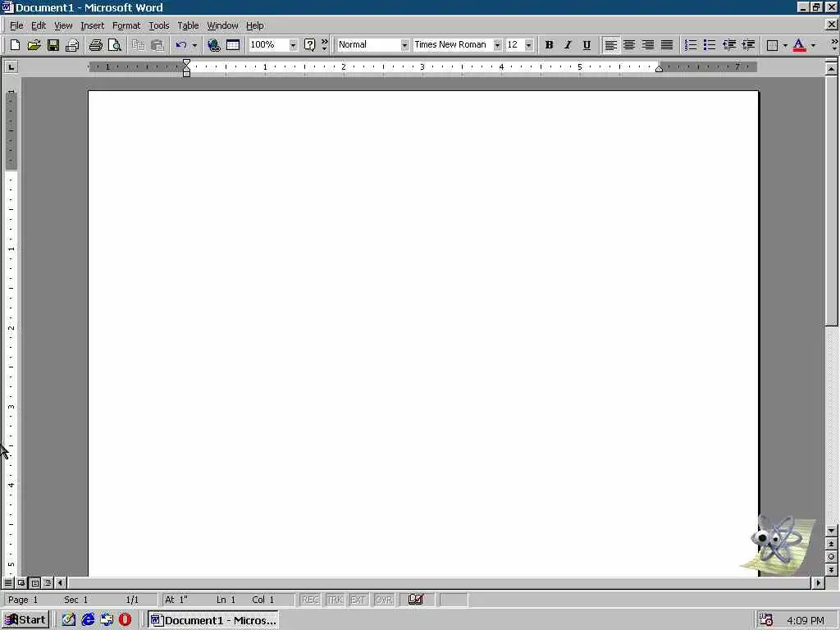Open the File menu
Viewport: 840px width, 630px height.
[x=16, y=25]
